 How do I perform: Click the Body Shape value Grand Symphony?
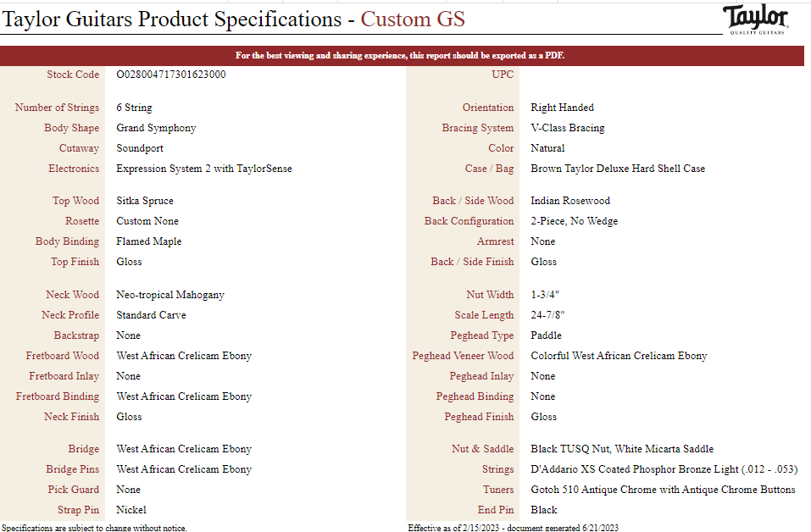pyautogui.click(x=156, y=128)
